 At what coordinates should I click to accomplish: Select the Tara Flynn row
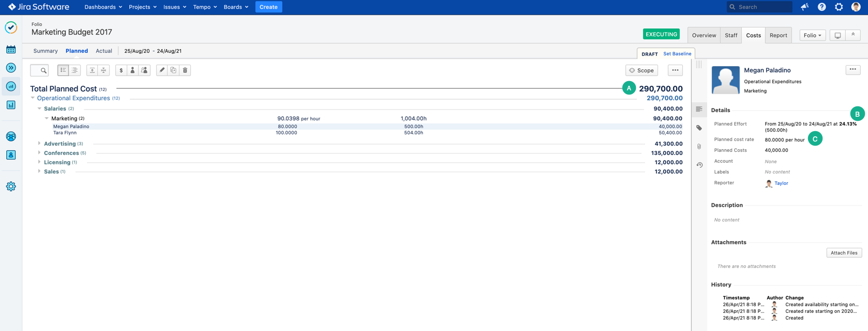pyautogui.click(x=65, y=133)
